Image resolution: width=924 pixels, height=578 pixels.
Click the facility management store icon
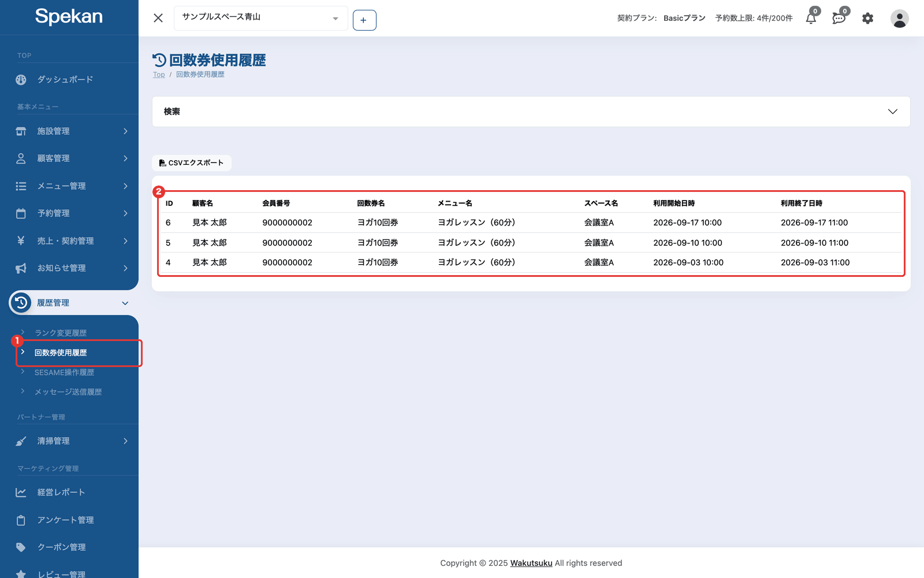pos(21,131)
